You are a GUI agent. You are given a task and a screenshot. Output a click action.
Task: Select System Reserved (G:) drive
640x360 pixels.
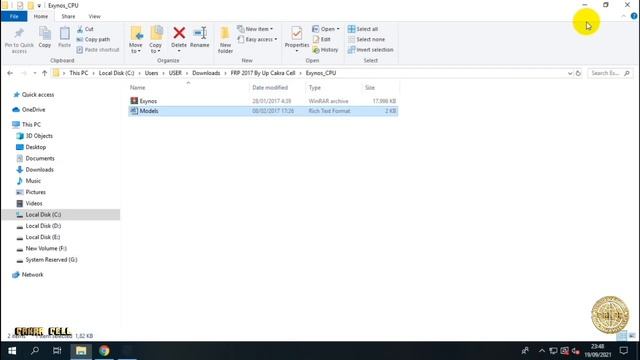tap(51, 260)
